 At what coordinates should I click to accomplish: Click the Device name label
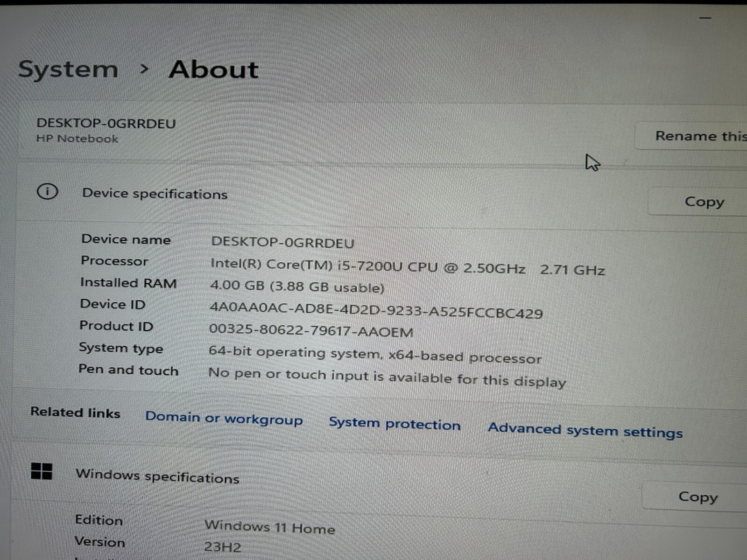126,239
